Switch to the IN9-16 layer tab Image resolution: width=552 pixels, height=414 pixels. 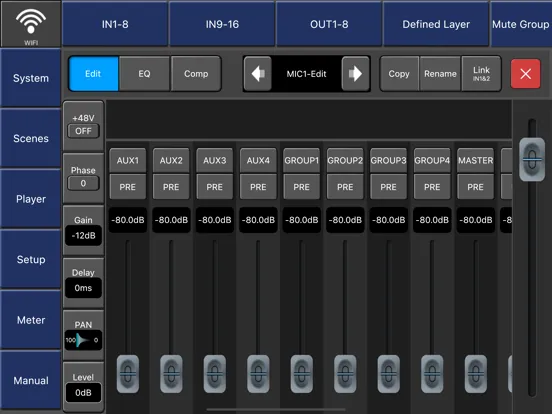coord(222,24)
